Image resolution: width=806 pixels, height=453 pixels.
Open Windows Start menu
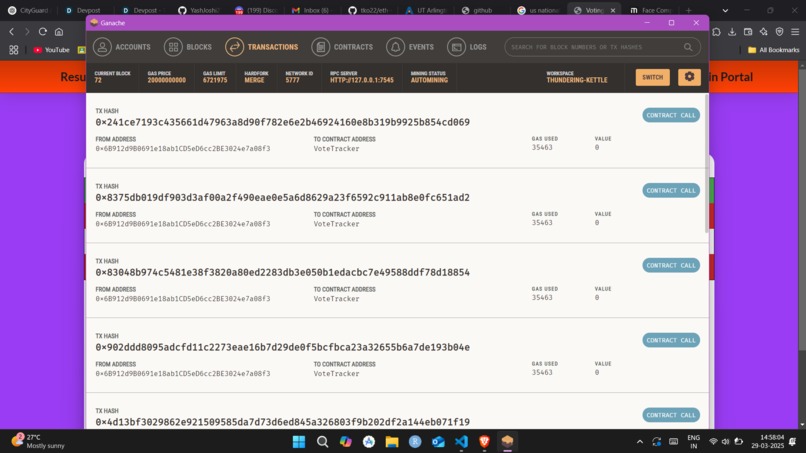click(x=299, y=441)
